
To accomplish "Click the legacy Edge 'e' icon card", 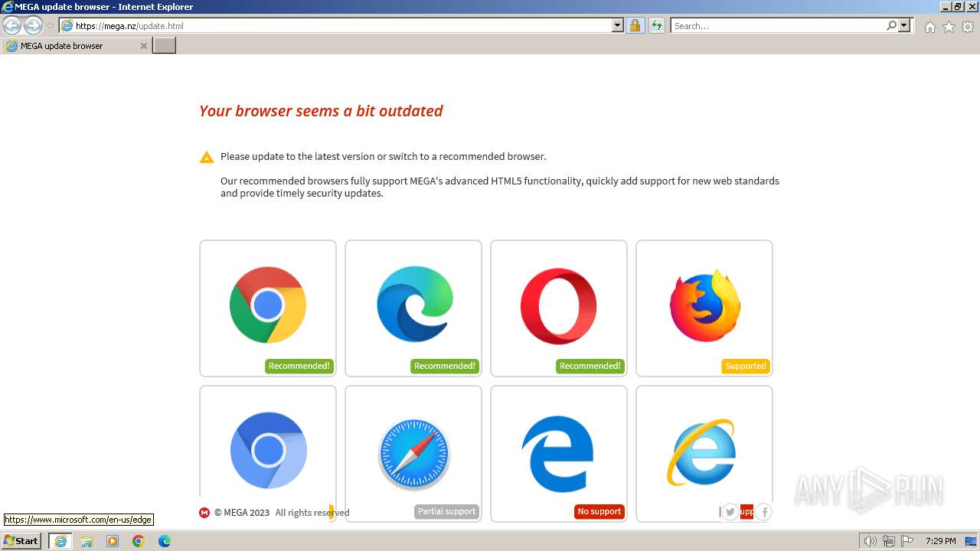I will (x=559, y=454).
